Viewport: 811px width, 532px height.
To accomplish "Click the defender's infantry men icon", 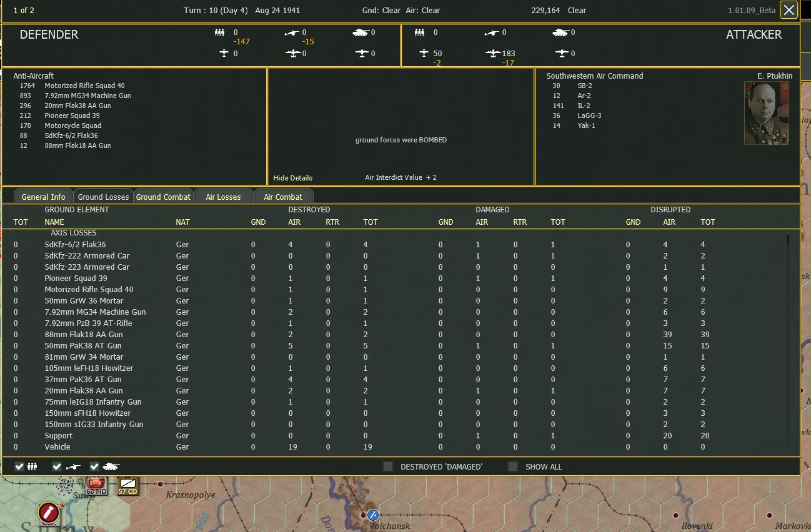I will pos(219,32).
